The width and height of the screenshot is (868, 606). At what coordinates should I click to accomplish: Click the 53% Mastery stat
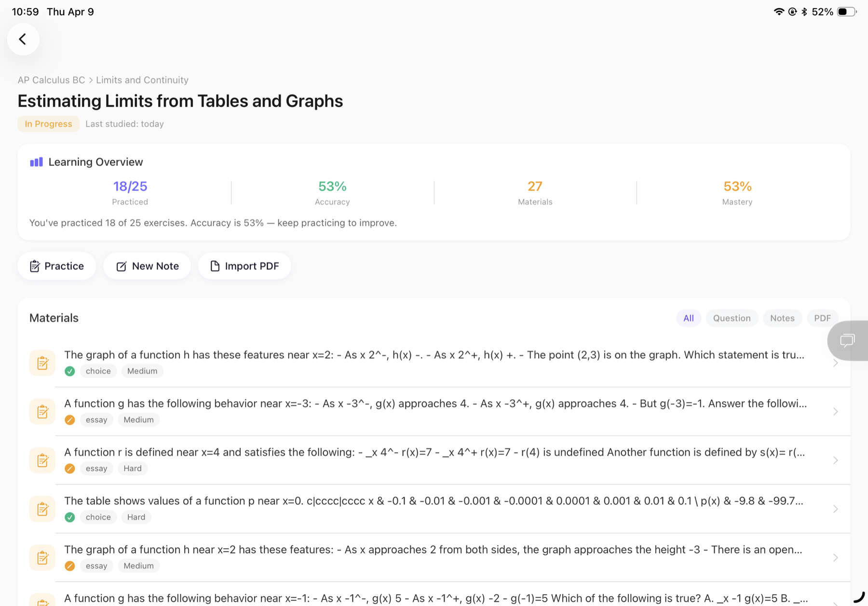tap(737, 193)
